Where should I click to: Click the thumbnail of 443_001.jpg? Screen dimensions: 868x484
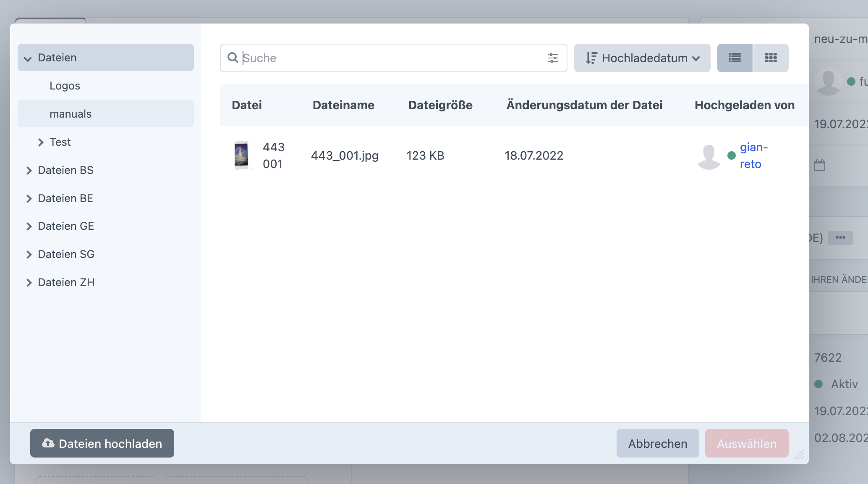click(x=241, y=155)
